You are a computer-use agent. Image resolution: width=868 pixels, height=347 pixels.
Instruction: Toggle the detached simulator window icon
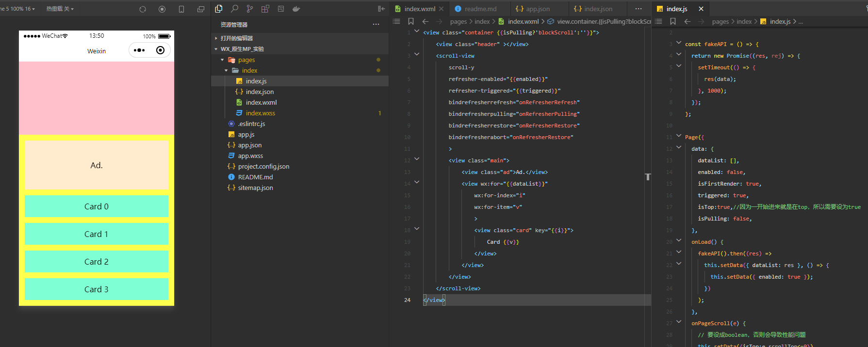(x=201, y=9)
